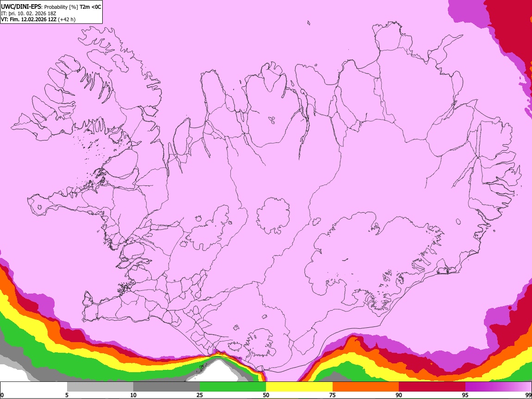Click the legend tick label '99'
Screen dimensions: 532x399
coord(528,395)
